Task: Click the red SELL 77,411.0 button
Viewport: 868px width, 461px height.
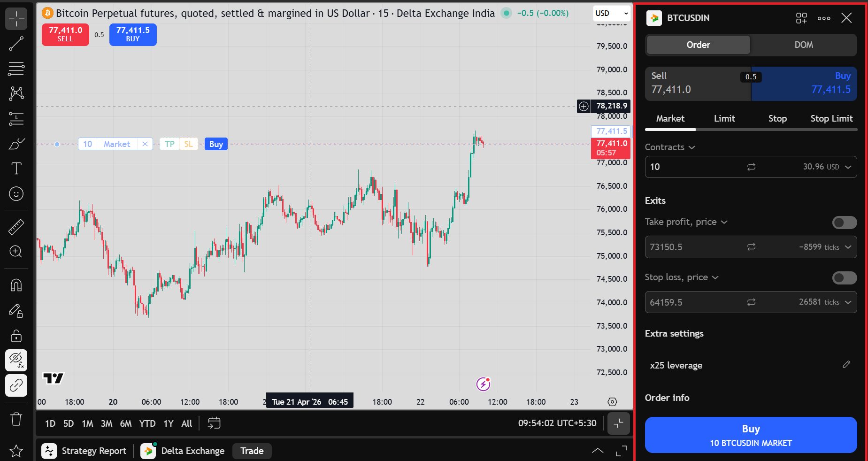Action: coord(65,34)
